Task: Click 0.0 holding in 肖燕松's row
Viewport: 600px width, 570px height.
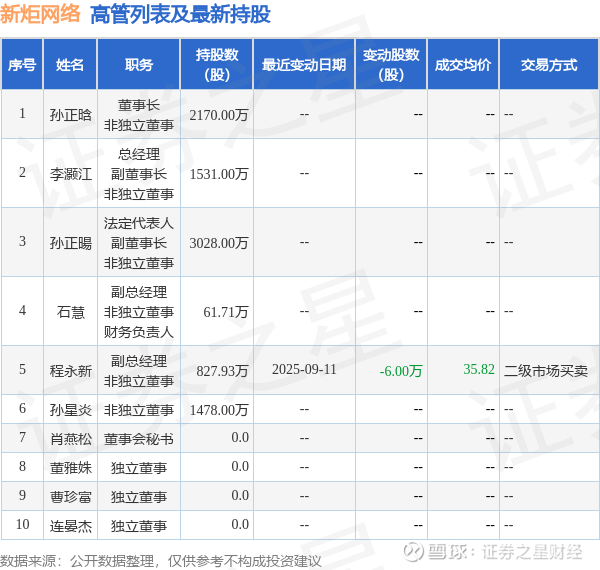Action: click(x=240, y=437)
